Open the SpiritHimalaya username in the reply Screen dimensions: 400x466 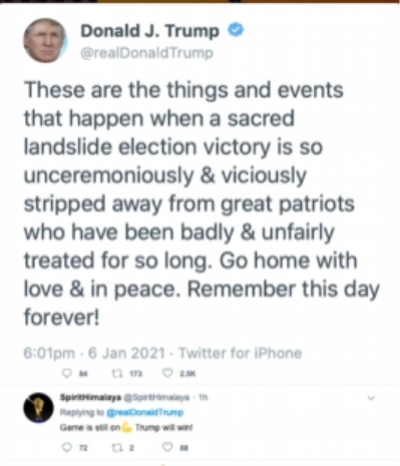pyautogui.click(x=91, y=397)
